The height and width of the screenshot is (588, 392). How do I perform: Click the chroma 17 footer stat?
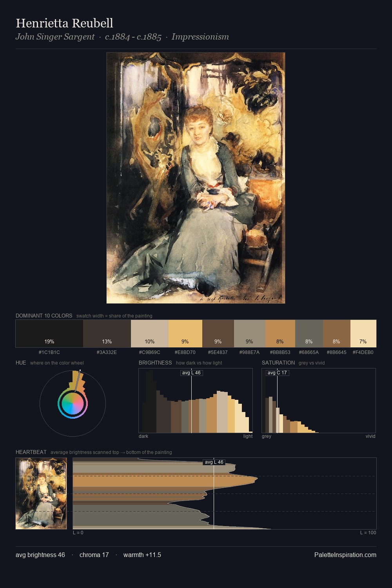pos(94,555)
